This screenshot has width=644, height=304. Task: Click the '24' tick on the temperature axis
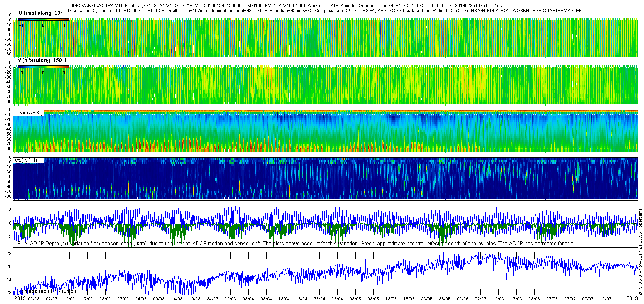click(x=9, y=280)
